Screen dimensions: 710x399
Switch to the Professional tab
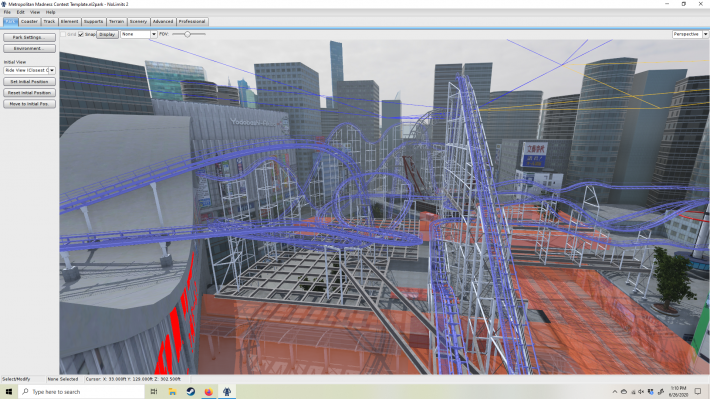point(192,22)
